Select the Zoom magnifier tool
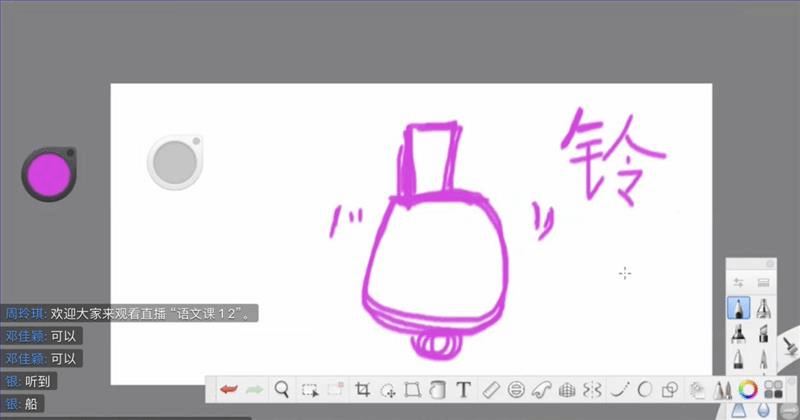 tap(282, 389)
